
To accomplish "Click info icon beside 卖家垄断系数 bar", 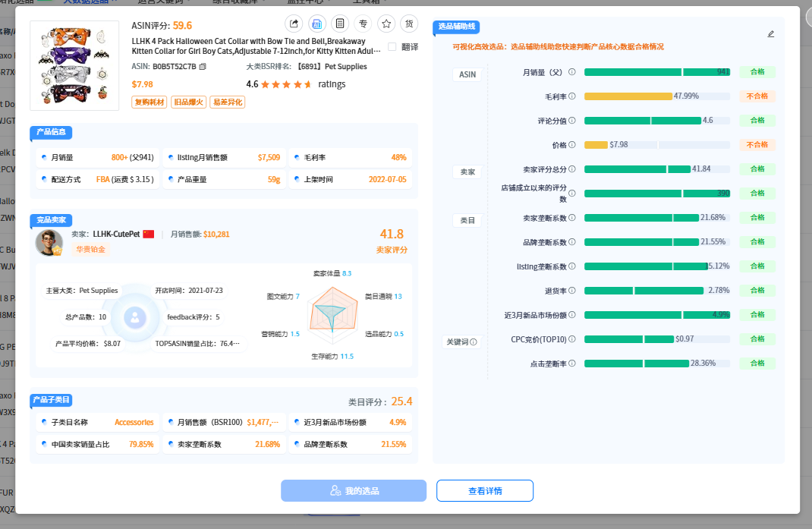I will click(571, 218).
